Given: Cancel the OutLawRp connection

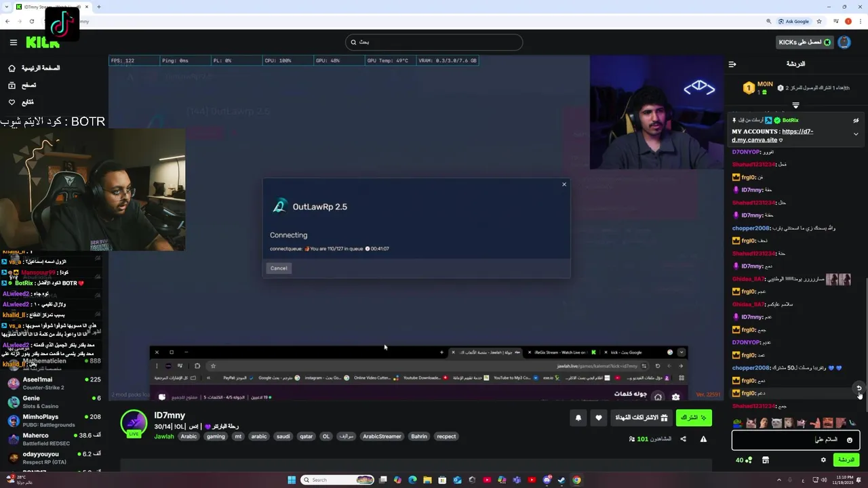Looking at the screenshot, I should (x=279, y=268).
